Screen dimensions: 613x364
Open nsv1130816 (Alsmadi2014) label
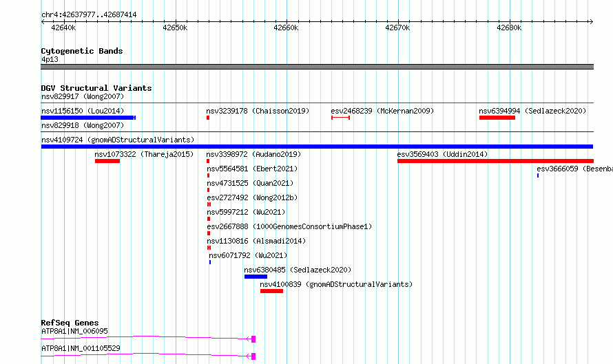pyautogui.click(x=256, y=241)
